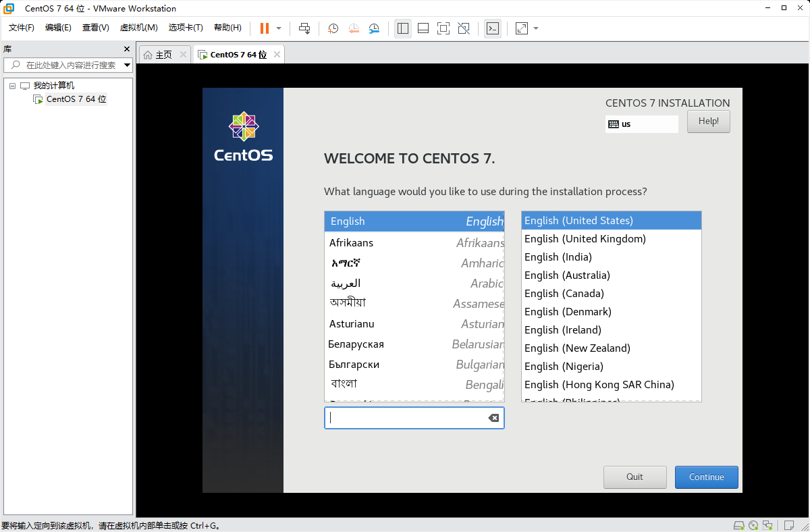
Task: Clear the language search box icon
Action: coord(493,418)
